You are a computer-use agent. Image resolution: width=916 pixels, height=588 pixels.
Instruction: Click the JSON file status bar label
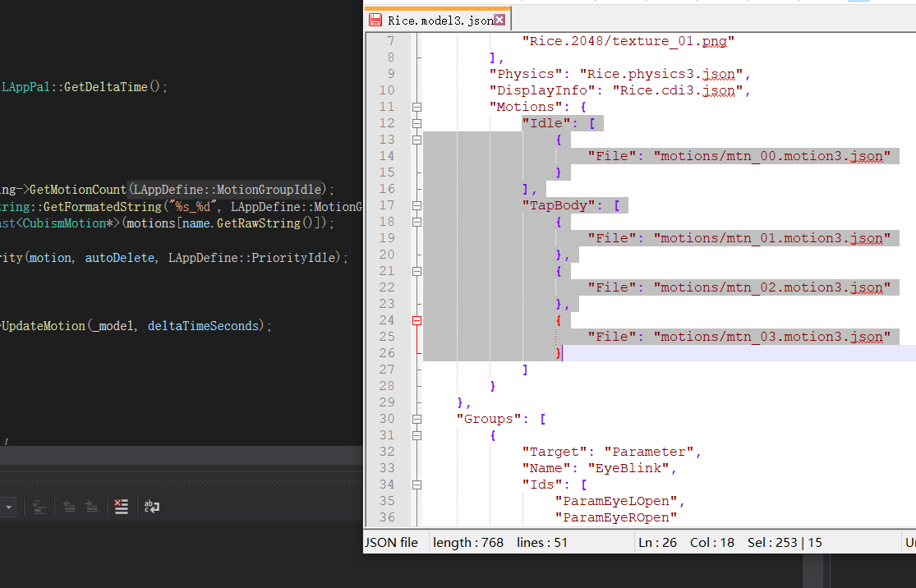click(392, 542)
